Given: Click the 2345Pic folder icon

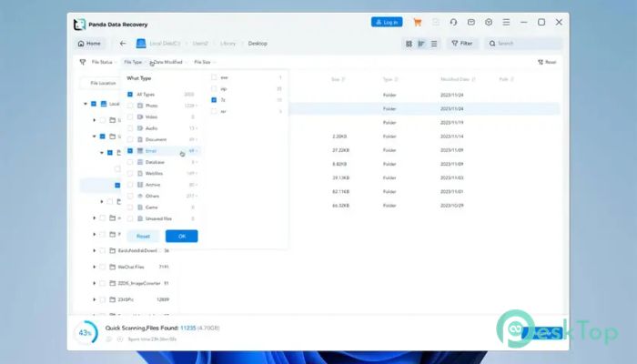Looking at the screenshot, I should [113, 299].
